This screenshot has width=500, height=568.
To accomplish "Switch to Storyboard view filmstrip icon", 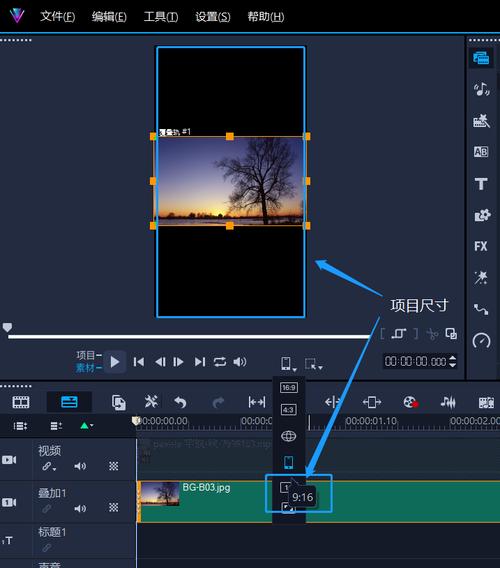I will pos(21,402).
